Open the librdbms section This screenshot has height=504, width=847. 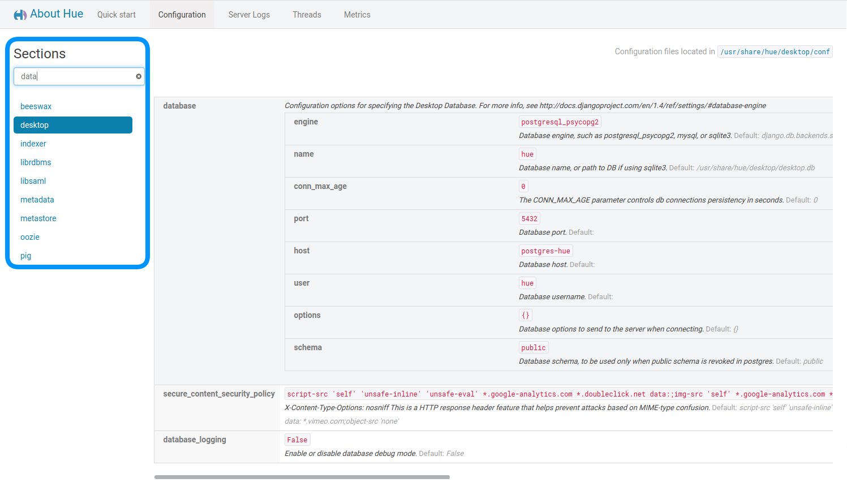pyautogui.click(x=36, y=162)
